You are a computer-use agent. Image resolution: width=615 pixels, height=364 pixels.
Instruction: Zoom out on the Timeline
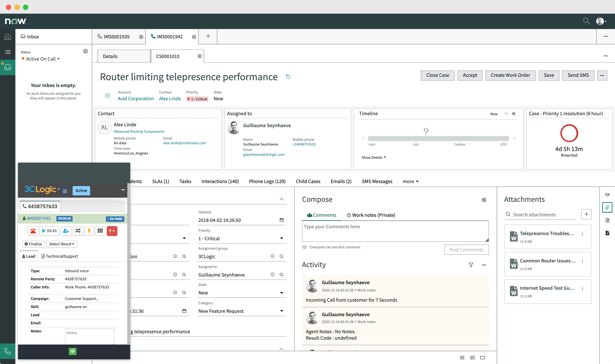(506, 114)
